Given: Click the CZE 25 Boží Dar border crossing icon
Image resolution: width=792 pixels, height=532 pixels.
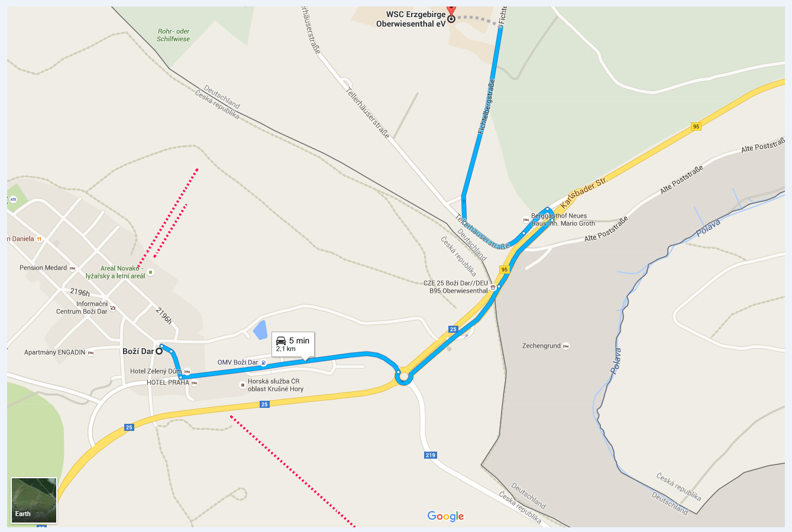Looking at the screenshot, I should tap(494, 287).
